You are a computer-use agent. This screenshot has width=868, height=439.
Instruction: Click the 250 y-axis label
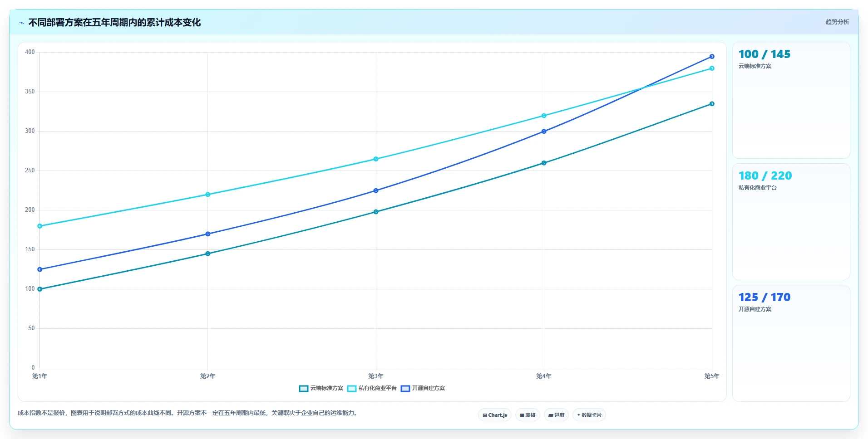point(30,171)
